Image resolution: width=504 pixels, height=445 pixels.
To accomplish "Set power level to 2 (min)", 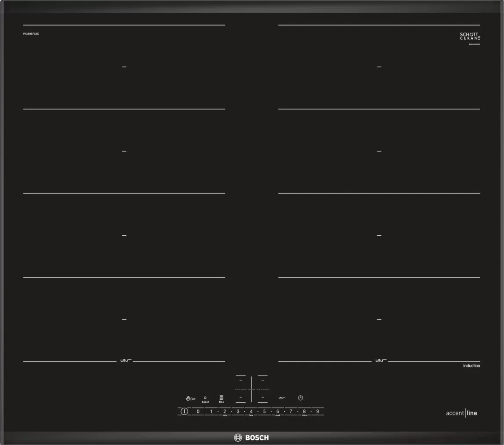I will [x=225, y=412].
